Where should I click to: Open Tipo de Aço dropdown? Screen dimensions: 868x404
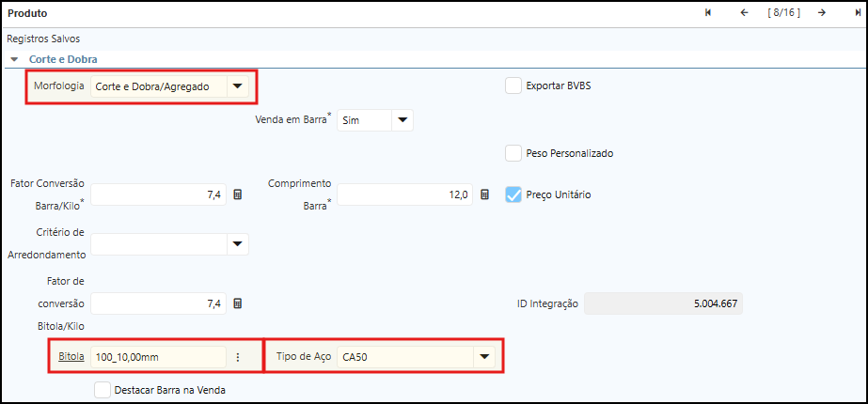(484, 357)
